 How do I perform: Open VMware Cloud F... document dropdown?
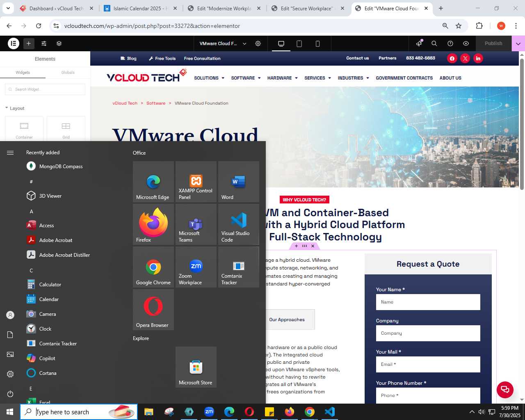(x=223, y=43)
